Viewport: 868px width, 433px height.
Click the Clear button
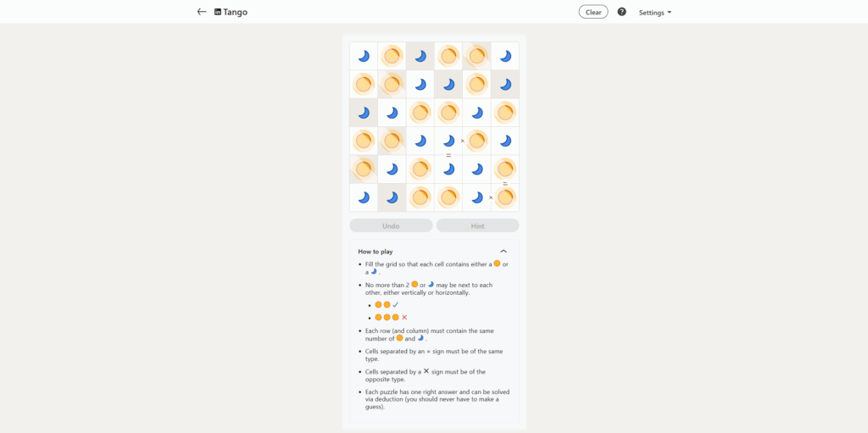pos(593,12)
